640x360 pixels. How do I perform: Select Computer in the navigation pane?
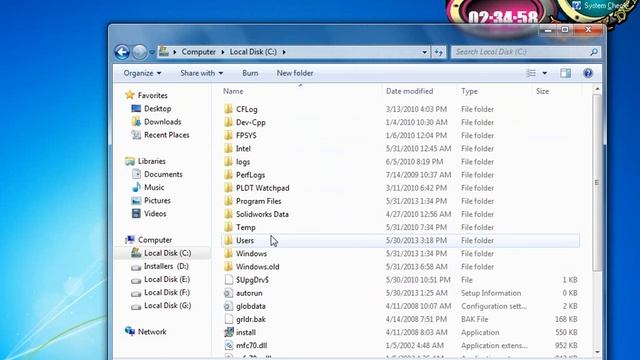[x=155, y=240]
